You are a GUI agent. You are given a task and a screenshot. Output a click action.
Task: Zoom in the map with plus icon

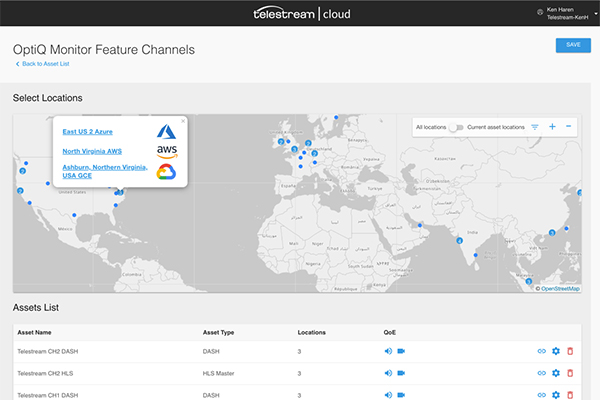(552, 127)
